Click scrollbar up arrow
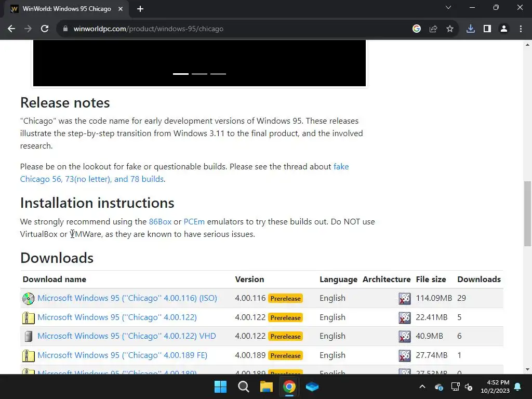The height and width of the screenshot is (399, 532). coord(527,45)
